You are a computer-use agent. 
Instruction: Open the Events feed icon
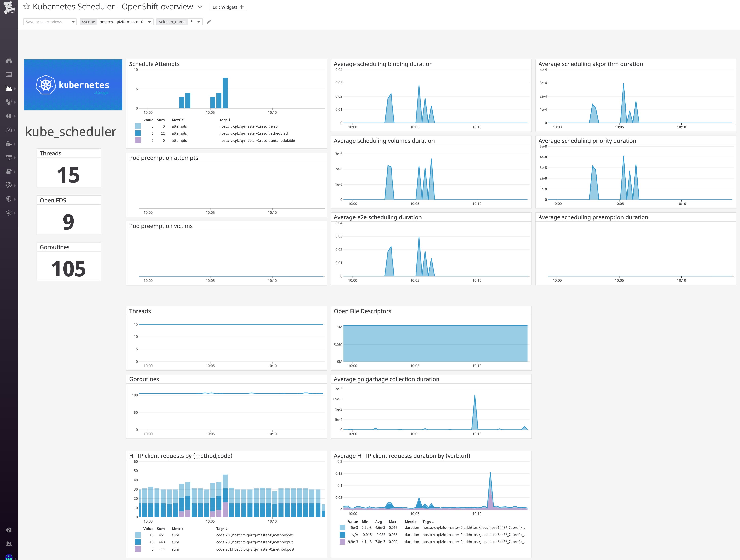[x=9, y=74]
